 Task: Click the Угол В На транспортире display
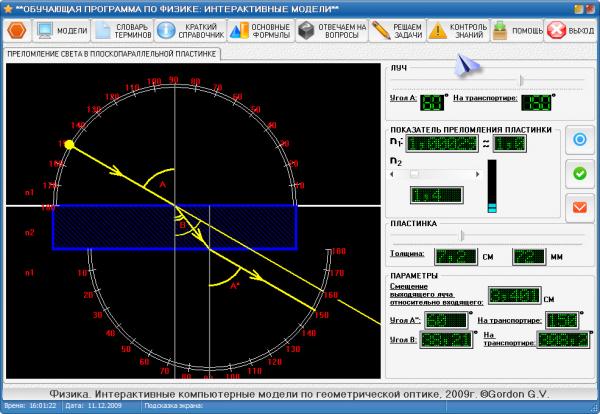point(563,340)
